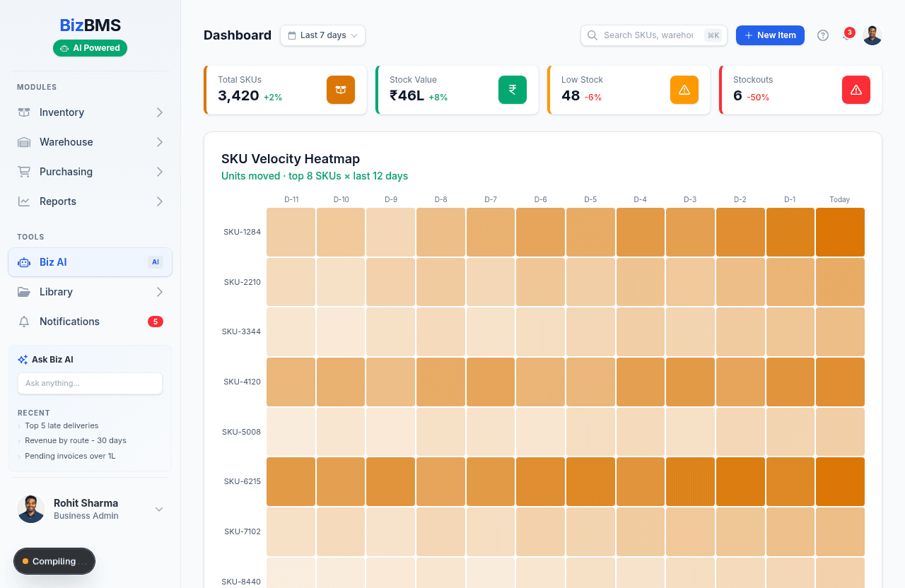Click the Biz AI robot icon
The image size is (905, 588).
click(24, 262)
